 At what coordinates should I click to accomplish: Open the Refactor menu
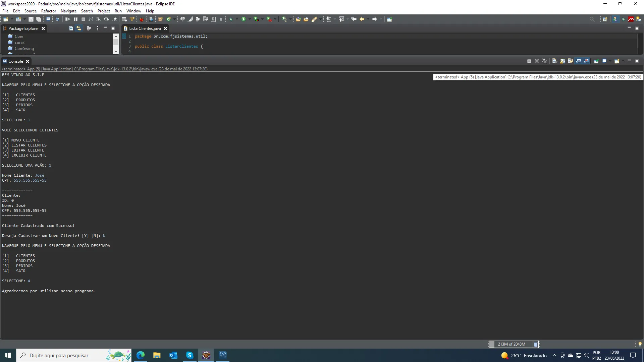pyautogui.click(x=48, y=11)
